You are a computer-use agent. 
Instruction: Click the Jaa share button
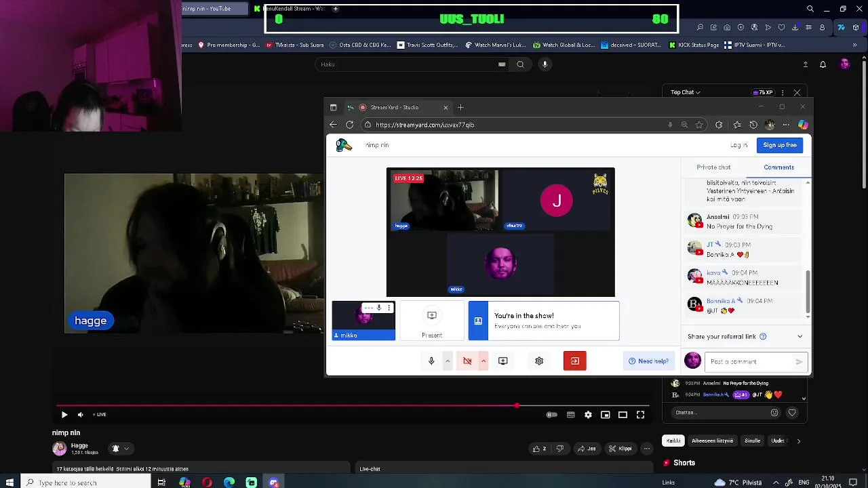(587, 449)
